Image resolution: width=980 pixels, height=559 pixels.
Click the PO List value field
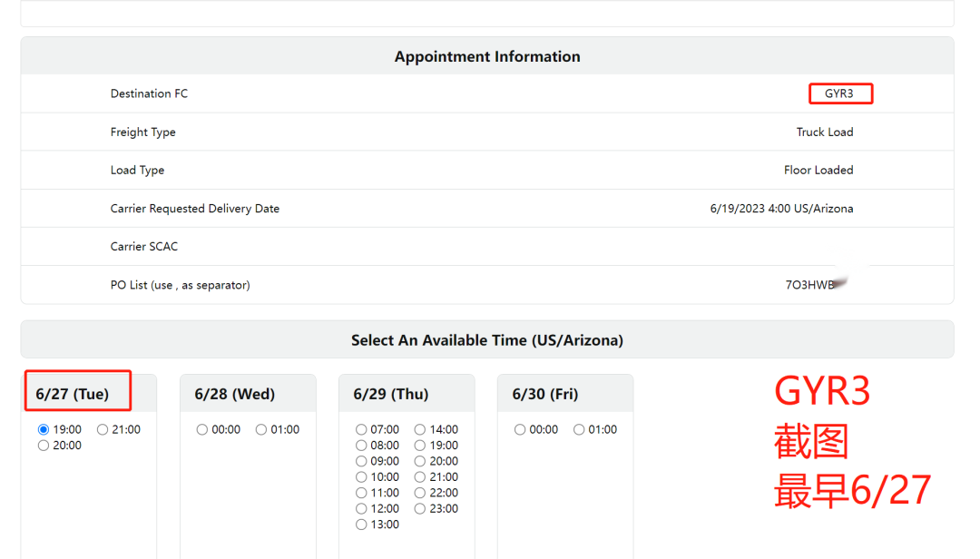(810, 284)
